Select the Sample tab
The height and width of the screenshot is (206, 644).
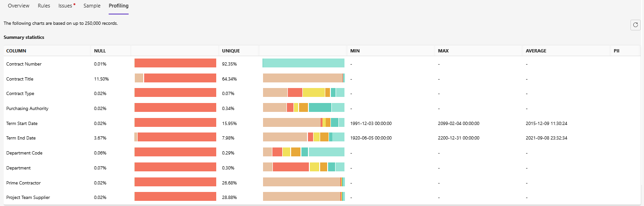click(x=92, y=6)
